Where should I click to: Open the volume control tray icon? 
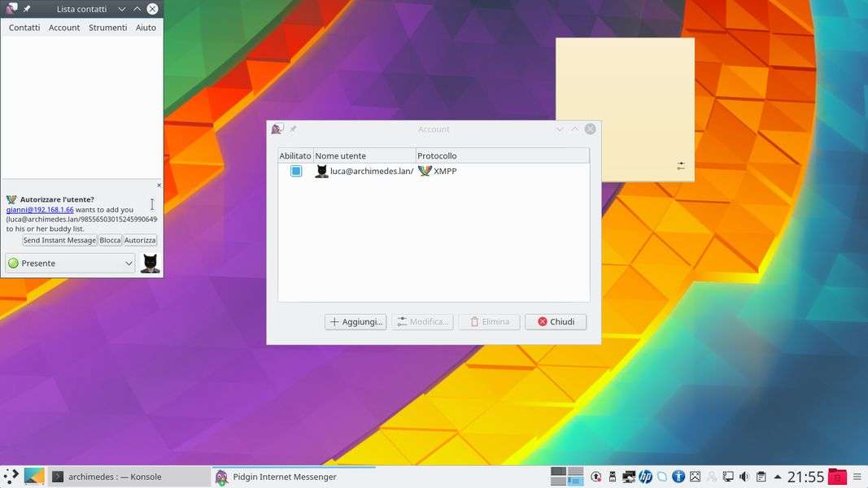click(x=745, y=477)
